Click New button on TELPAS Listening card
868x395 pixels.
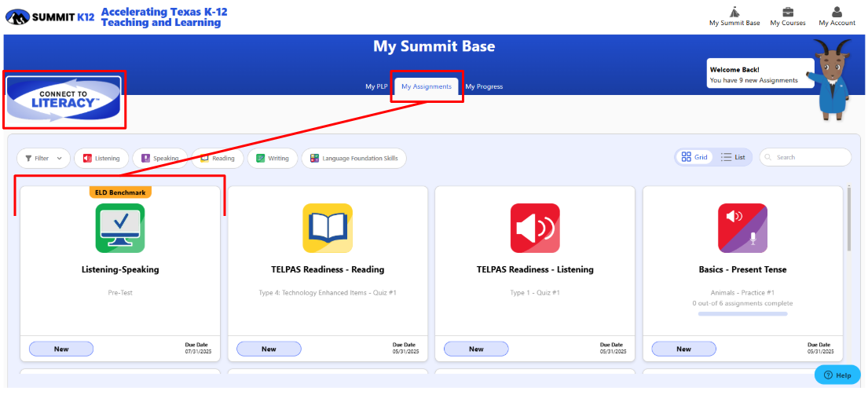(x=476, y=349)
